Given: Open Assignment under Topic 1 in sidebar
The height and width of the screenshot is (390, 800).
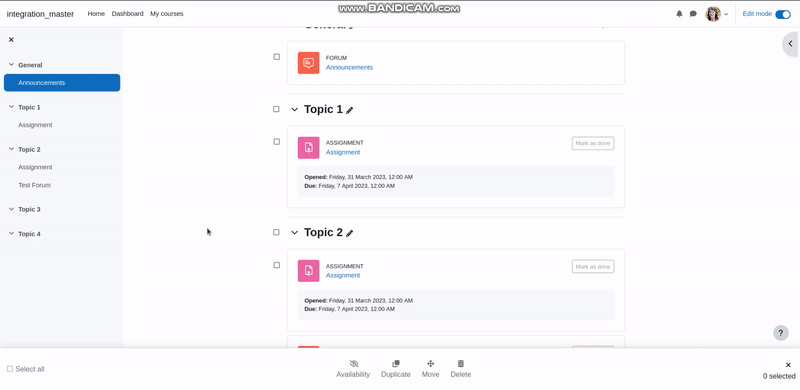Looking at the screenshot, I should click(35, 125).
